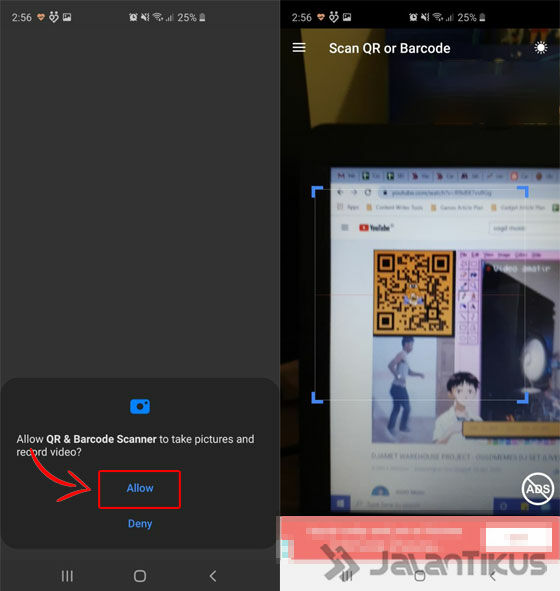Open recent apps on the left phone
The width and height of the screenshot is (560, 591).
pyautogui.click(x=67, y=576)
